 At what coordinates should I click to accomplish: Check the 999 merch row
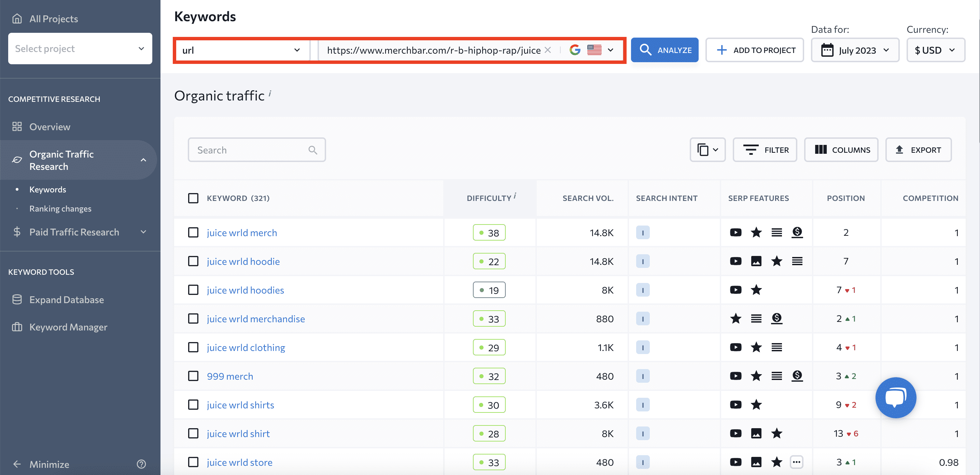click(x=193, y=376)
